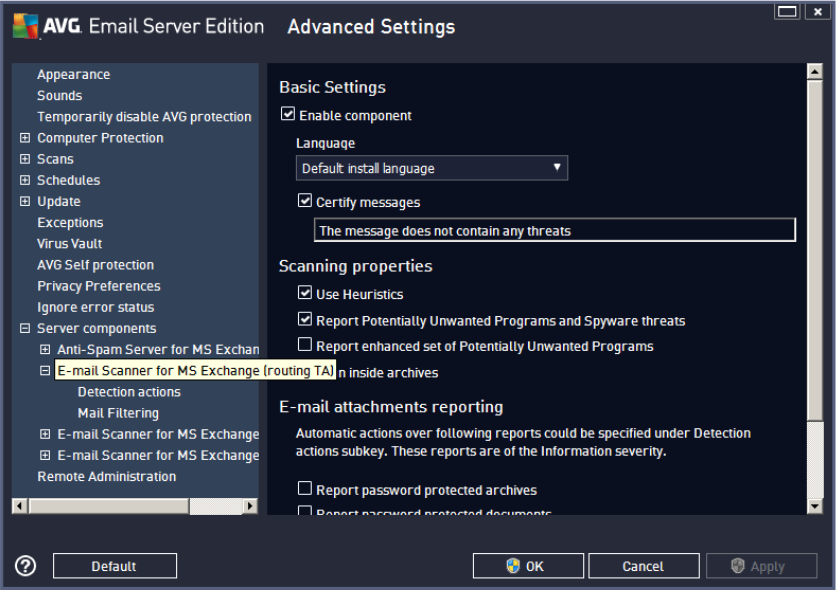Expand the Update tree node
Image resolution: width=836 pixels, height=590 pixels.
(x=25, y=201)
